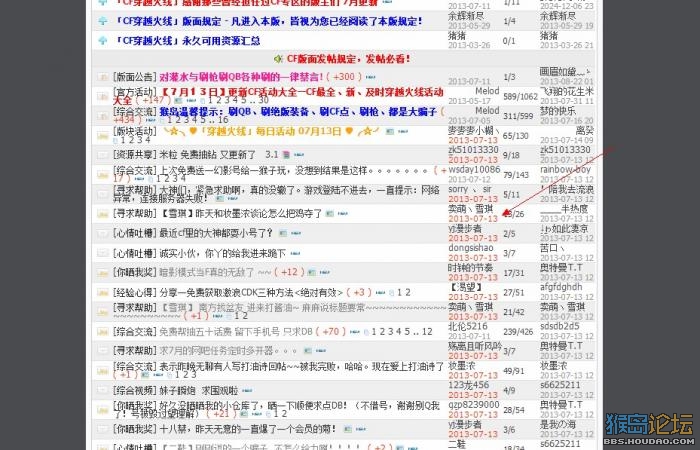The width and height of the screenshot is (700, 450).
Task: Click speaker icon before CF版面发帖规定
Action: [279, 59]
